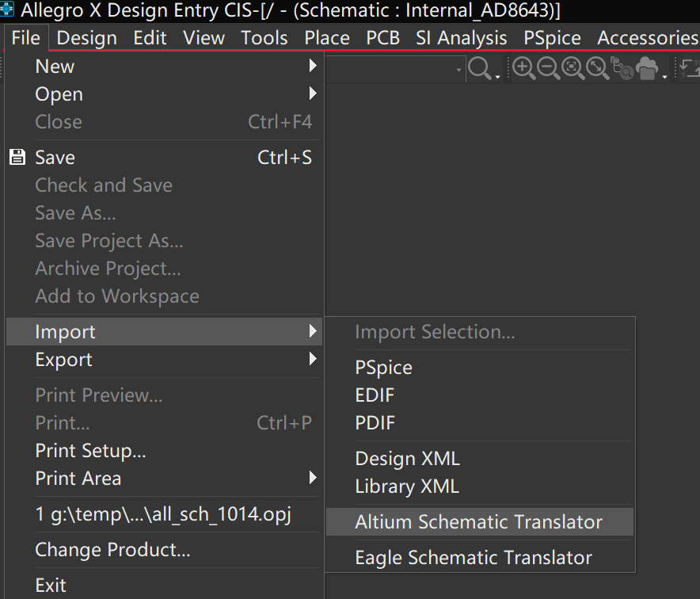Click the Allegro application icon in title bar
This screenshot has height=599, width=700.
click(6, 9)
